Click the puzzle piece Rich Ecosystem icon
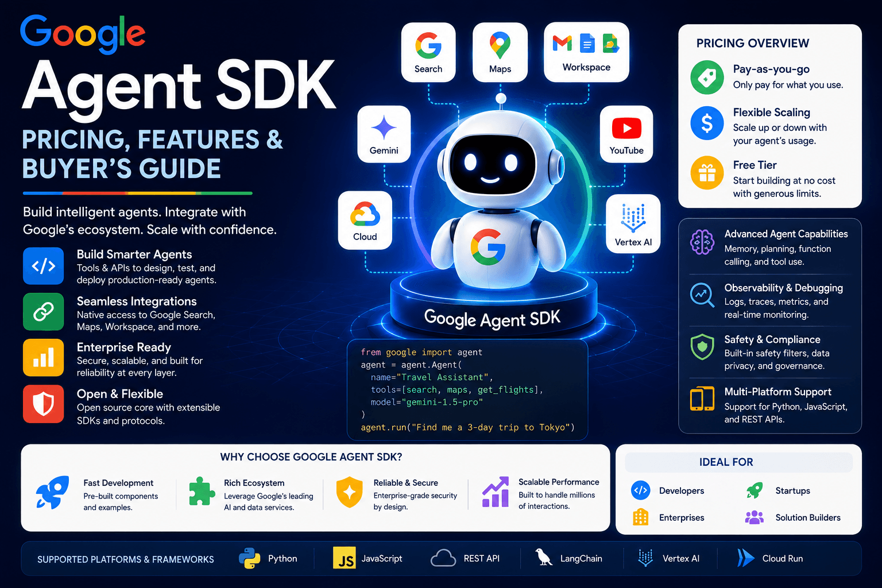Screen dimensions: 882x588 coord(202,492)
